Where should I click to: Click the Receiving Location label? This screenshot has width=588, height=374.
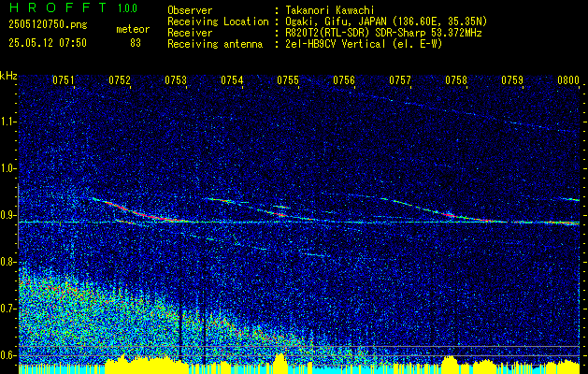click(x=218, y=22)
